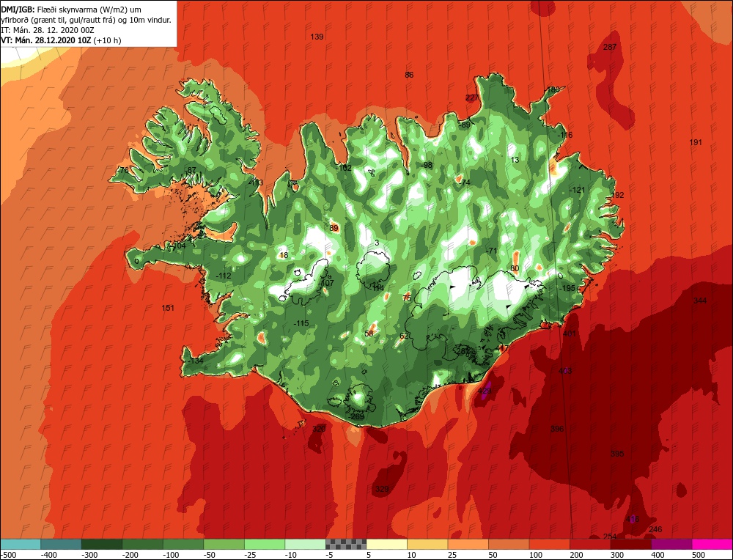Select the magenta legend swatch above 500
The height and width of the screenshot is (560, 733).
point(712,544)
